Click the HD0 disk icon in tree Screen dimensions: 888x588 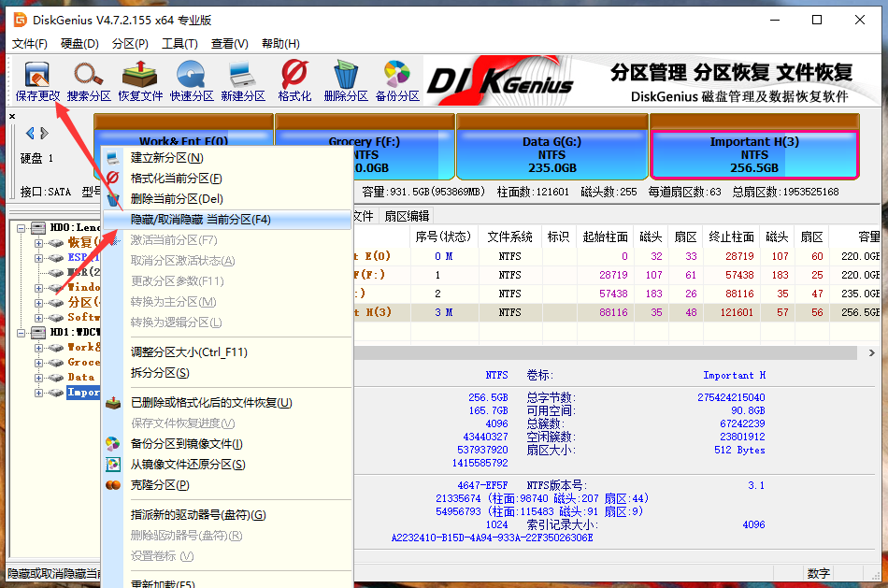click(38, 228)
